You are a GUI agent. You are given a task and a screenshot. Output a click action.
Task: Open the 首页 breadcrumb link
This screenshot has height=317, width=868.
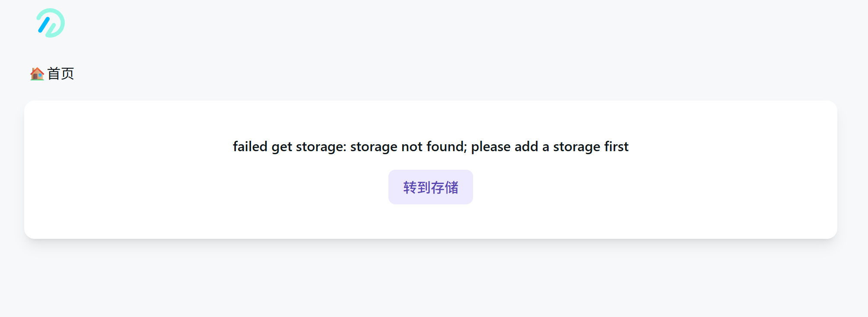pyautogui.click(x=60, y=73)
